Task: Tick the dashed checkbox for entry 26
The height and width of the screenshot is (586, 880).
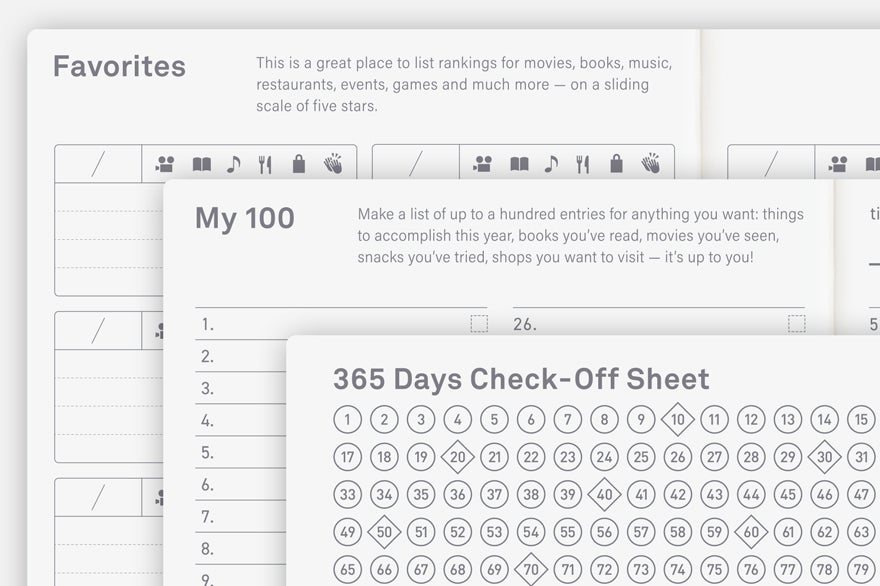Action: pyautogui.click(x=796, y=324)
